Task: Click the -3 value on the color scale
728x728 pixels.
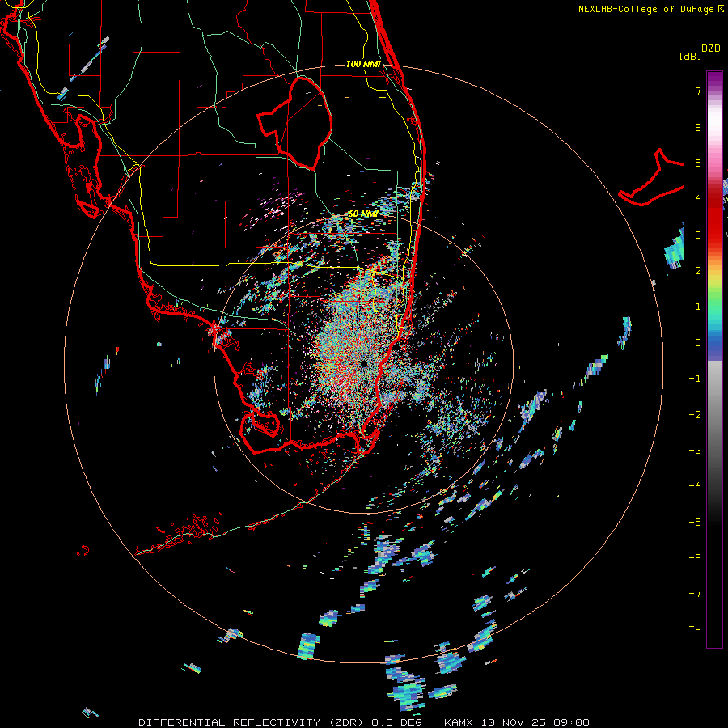Action: 695,451
